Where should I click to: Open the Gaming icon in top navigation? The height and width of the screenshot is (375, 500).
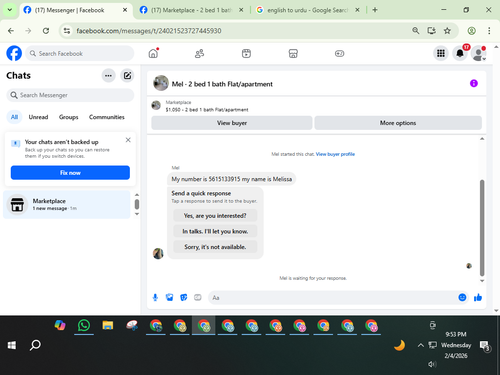(x=339, y=53)
